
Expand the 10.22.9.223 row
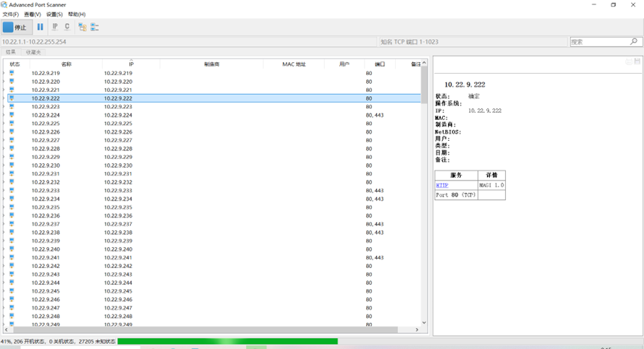click(4, 107)
